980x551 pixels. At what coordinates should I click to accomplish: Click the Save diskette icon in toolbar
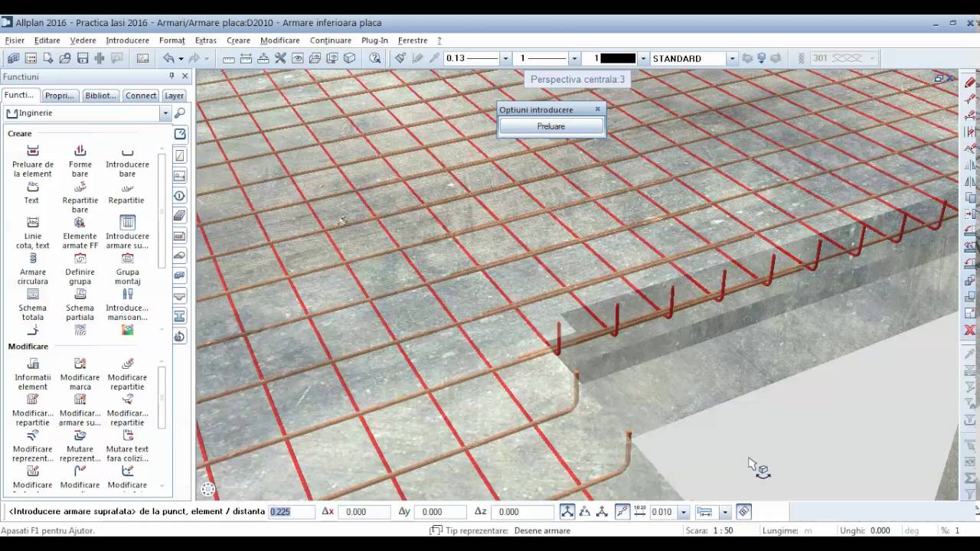tap(83, 58)
